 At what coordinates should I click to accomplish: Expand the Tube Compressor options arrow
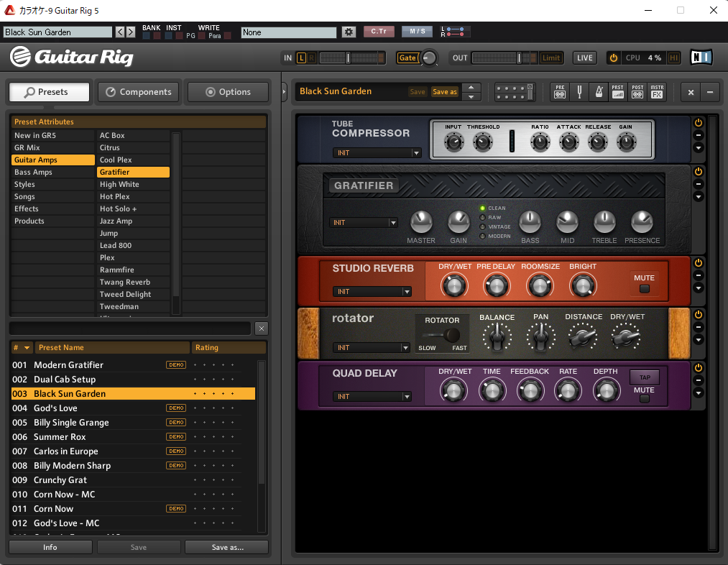699,148
